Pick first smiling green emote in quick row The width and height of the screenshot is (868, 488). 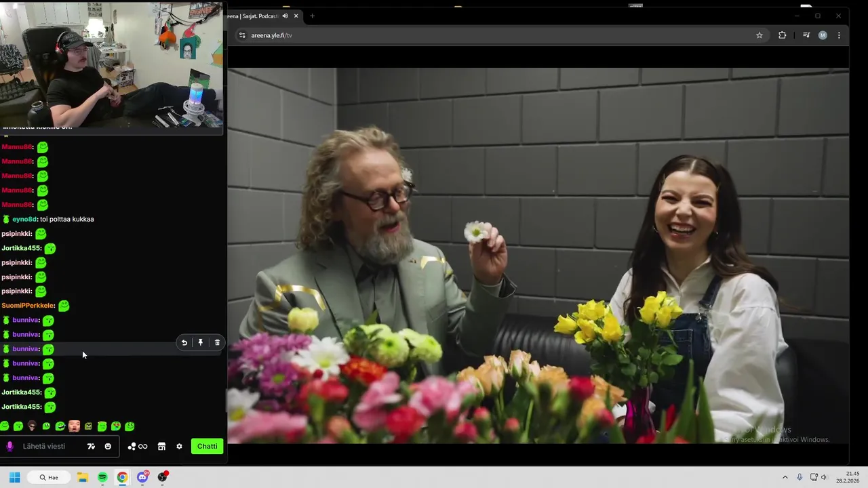pos(4,426)
